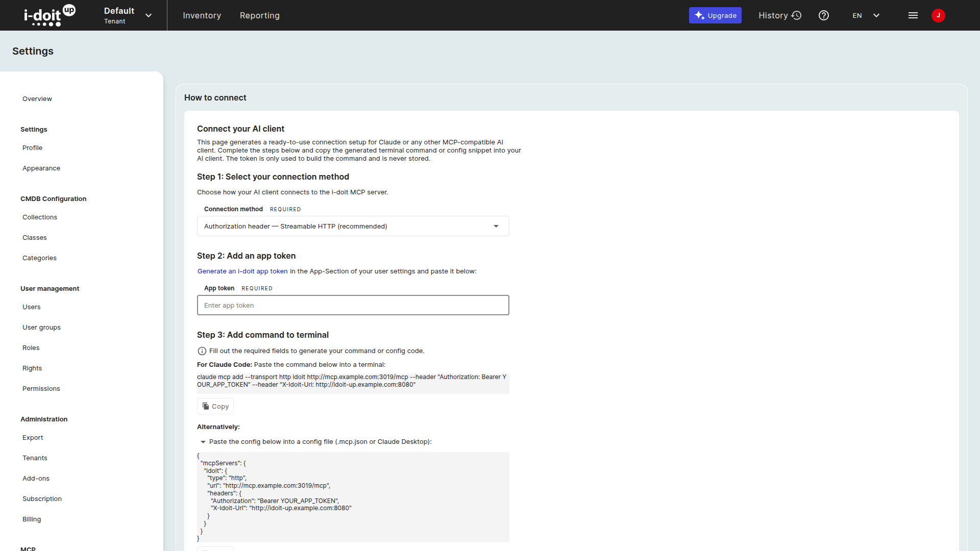980x551 pixels.
Task: Open Users under User management
Action: tap(31, 307)
